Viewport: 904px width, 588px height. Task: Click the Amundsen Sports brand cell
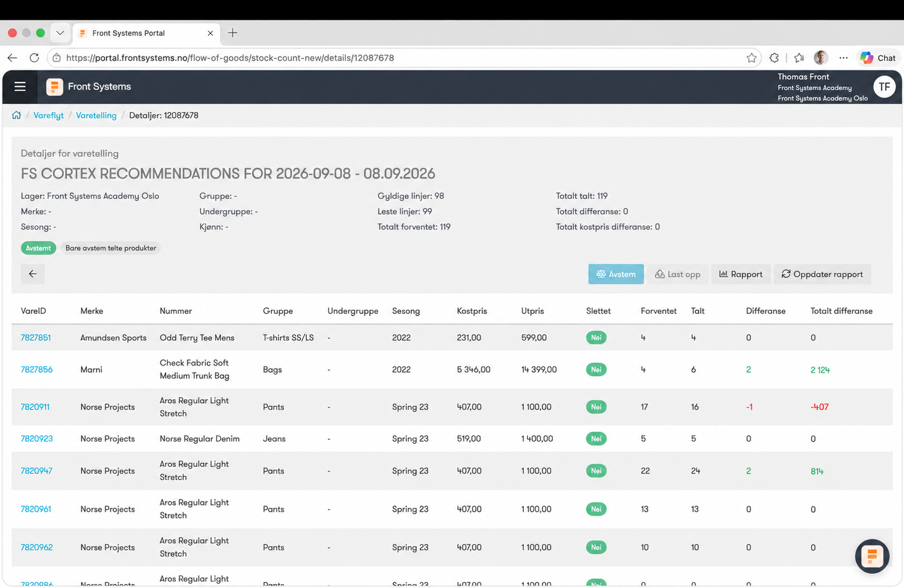click(113, 338)
